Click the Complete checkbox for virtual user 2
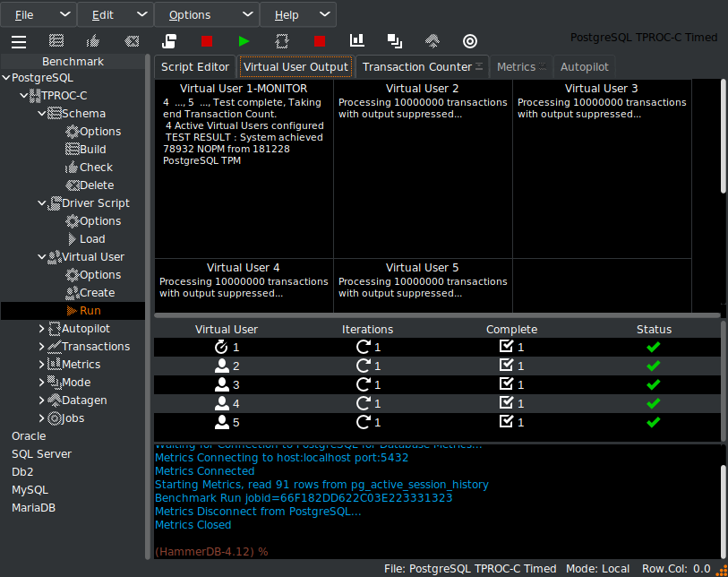This screenshot has height=577, width=728. click(506, 366)
